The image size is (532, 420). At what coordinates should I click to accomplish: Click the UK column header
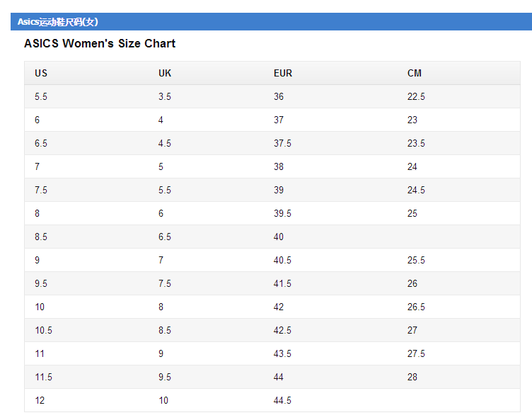coord(165,74)
